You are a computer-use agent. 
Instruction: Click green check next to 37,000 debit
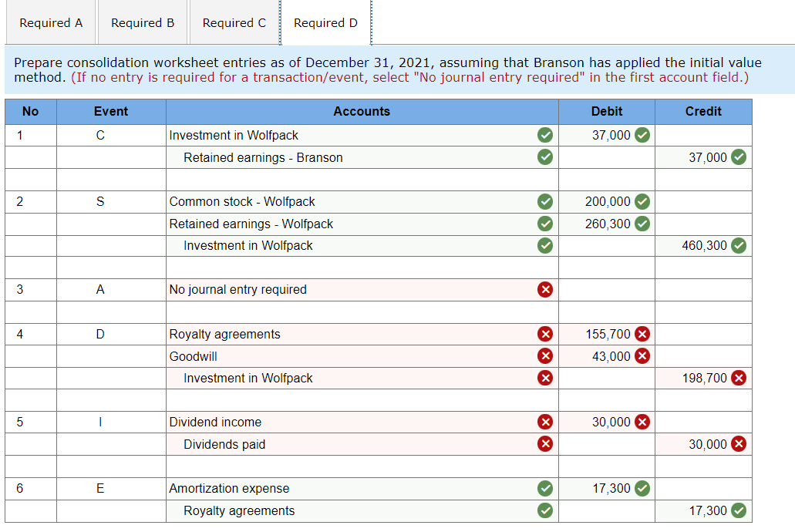click(642, 136)
